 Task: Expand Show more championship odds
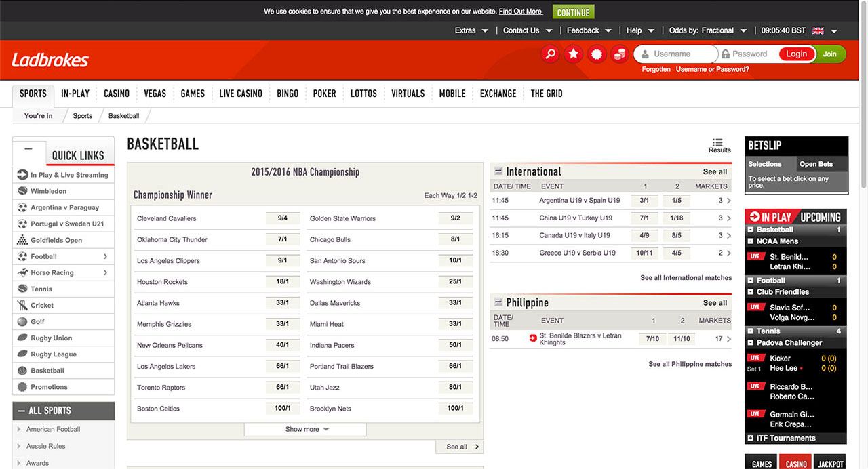click(x=305, y=430)
